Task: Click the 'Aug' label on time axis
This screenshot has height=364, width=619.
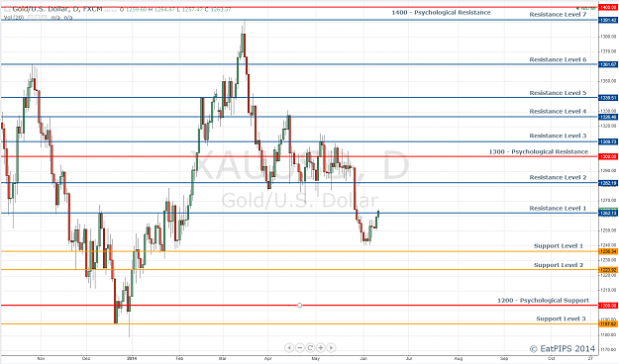Action: click(458, 359)
